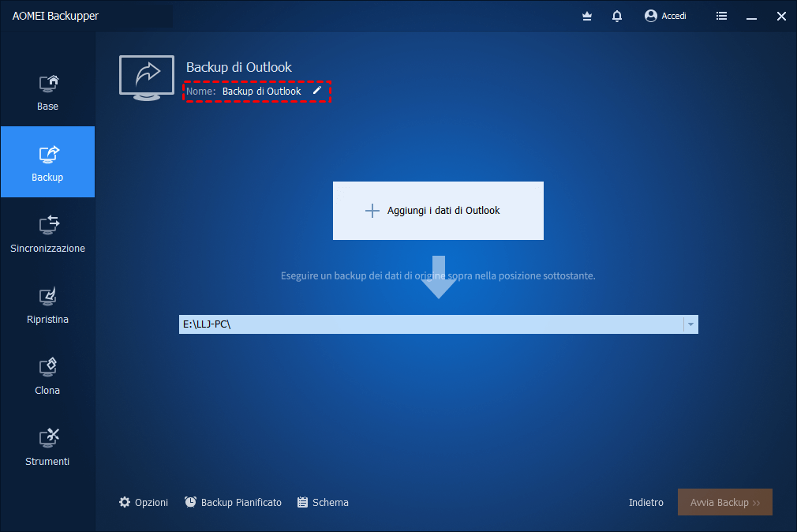Open notifications bell icon
Viewport: 797px width, 532px height.
point(617,17)
